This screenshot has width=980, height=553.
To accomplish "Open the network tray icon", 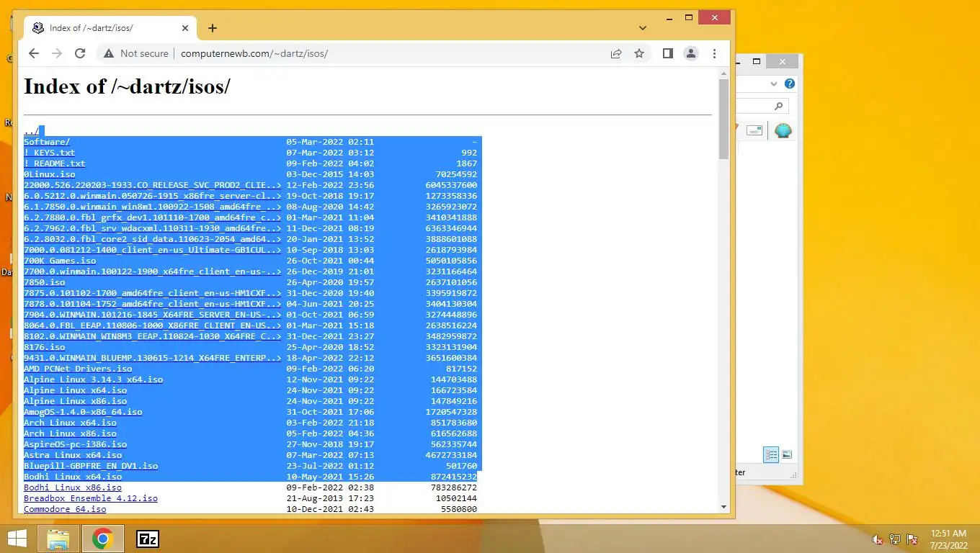I will (x=895, y=539).
